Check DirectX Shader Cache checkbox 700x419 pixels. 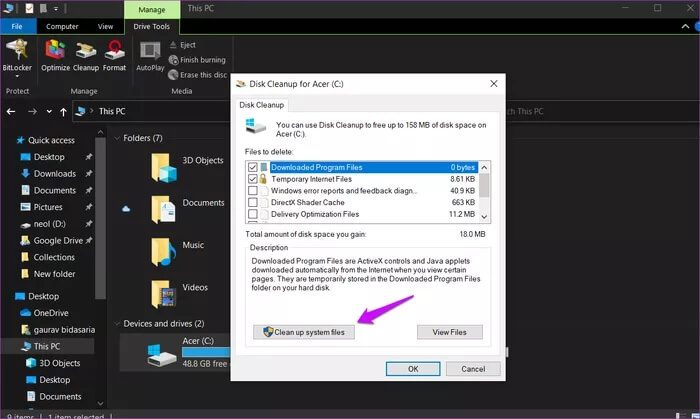click(253, 202)
